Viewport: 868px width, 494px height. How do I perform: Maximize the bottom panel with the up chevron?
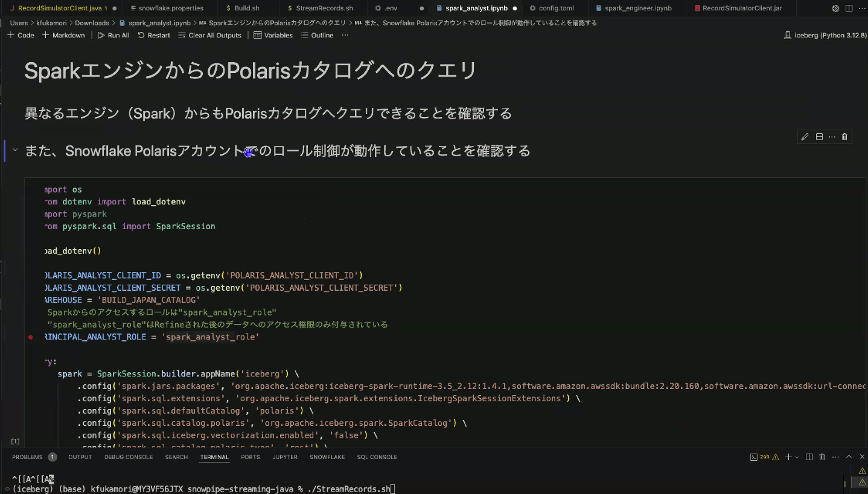click(849, 457)
